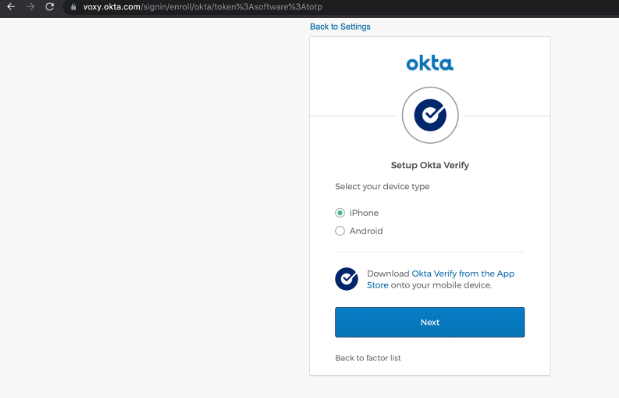Choose the Android label text
This screenshot has height=398, width=619.
366,231
